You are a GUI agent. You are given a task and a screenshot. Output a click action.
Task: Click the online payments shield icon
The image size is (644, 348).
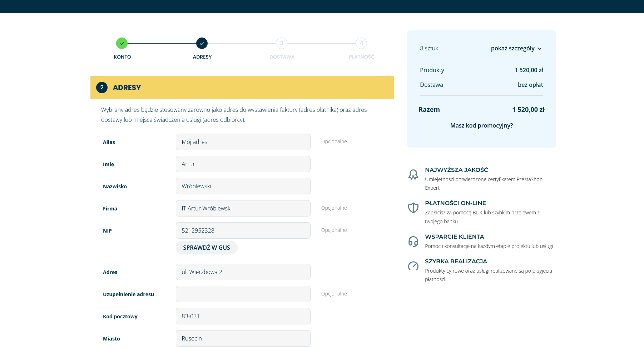pos(413,208)
